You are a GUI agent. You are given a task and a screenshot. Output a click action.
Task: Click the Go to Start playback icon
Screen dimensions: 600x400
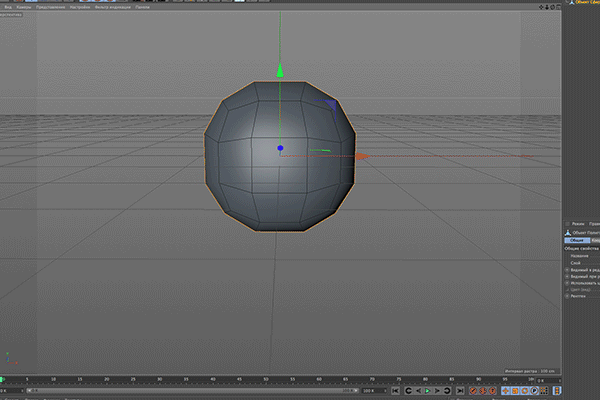pyautogui.click(x=397, y=390)
